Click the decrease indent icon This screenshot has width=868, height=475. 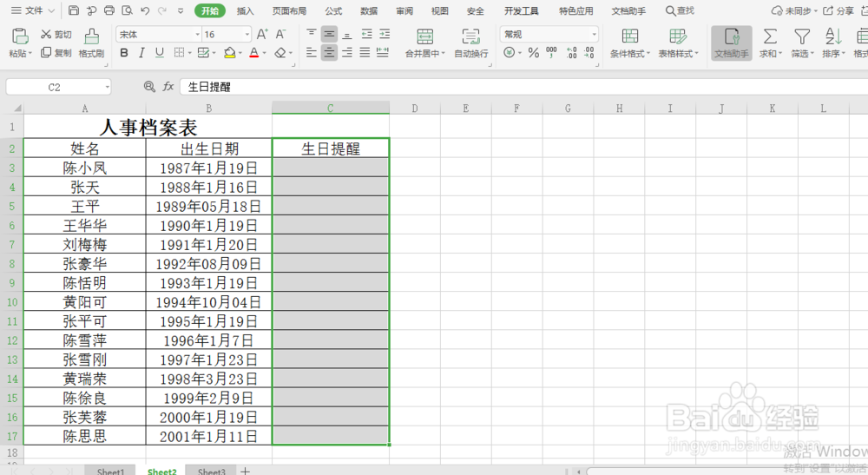[366, 35]
